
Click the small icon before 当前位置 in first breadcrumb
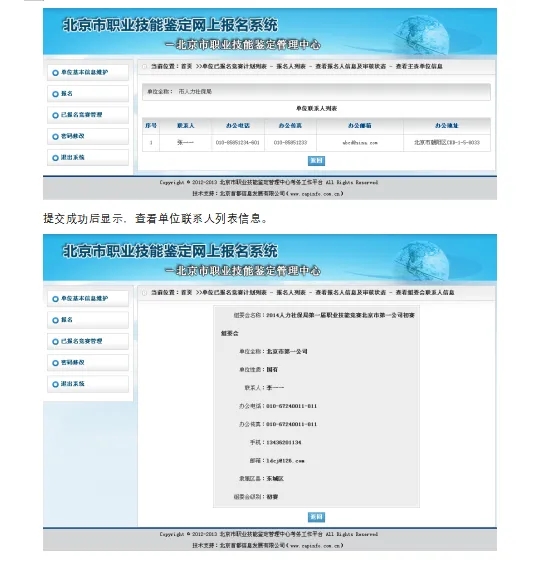[144, 67]
